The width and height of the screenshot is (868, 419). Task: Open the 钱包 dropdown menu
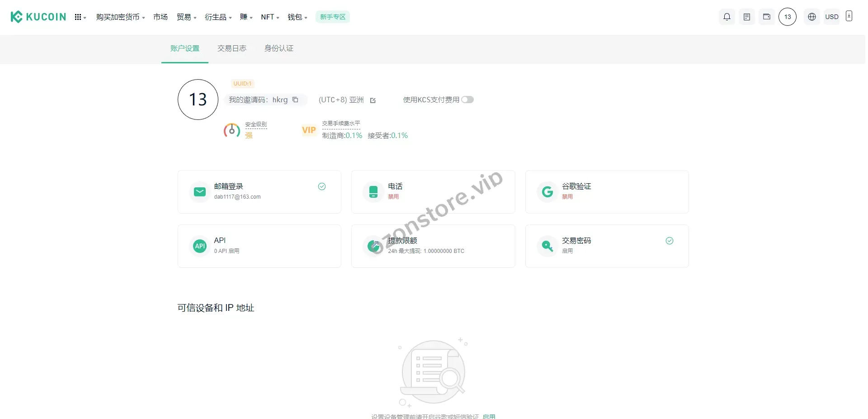297,17
